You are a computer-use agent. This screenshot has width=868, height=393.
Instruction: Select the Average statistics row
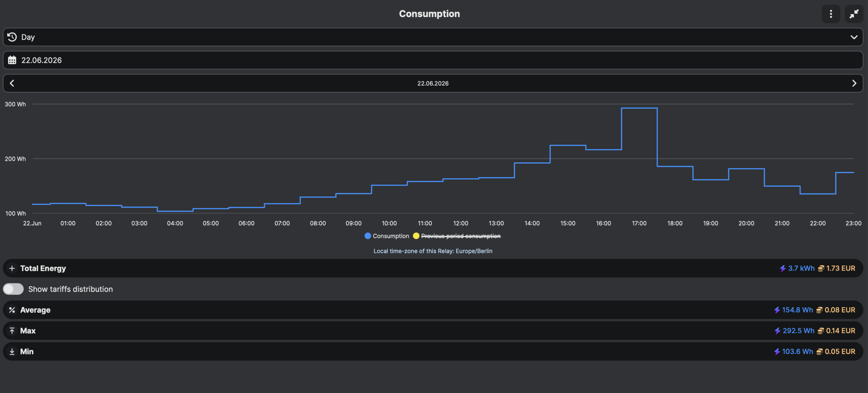[x=433, y=310]
